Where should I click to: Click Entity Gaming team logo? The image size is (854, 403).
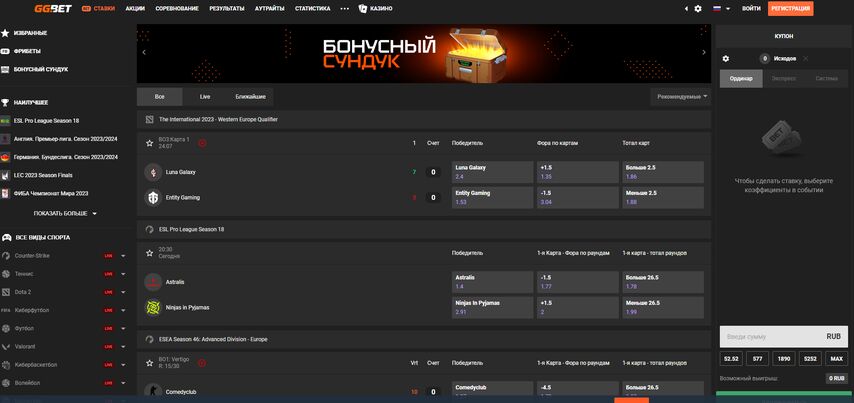153,197
